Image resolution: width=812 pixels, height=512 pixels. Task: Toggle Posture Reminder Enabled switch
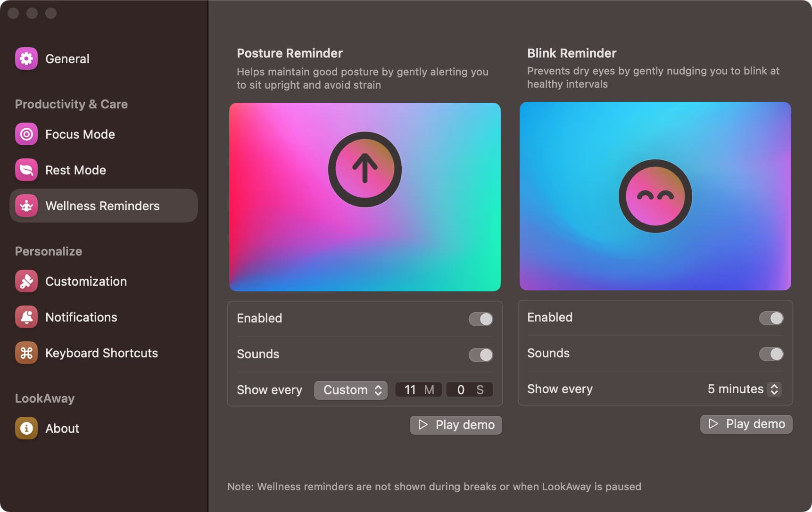tap(481, 319)
